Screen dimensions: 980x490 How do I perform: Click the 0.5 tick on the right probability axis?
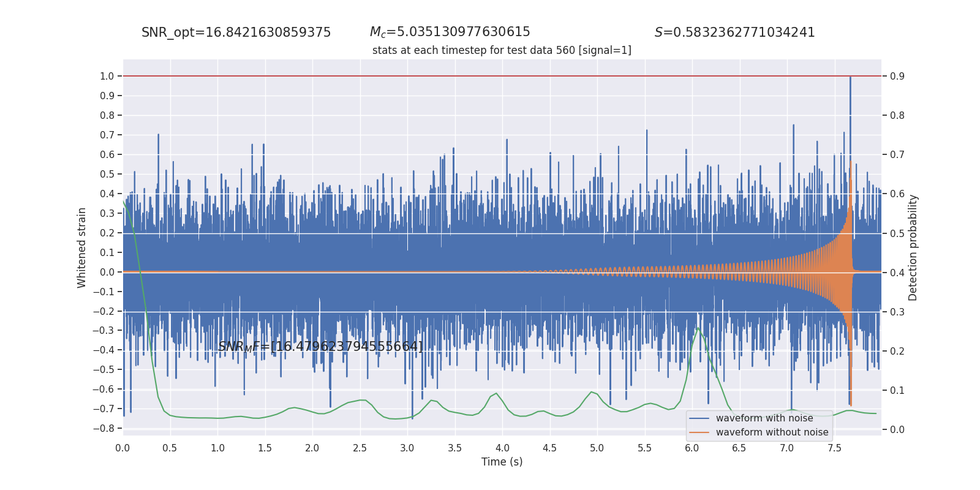[897, 233]
